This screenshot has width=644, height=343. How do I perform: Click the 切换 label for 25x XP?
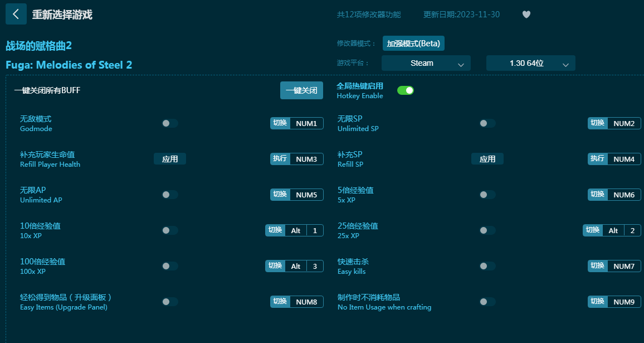pos(593,230)
